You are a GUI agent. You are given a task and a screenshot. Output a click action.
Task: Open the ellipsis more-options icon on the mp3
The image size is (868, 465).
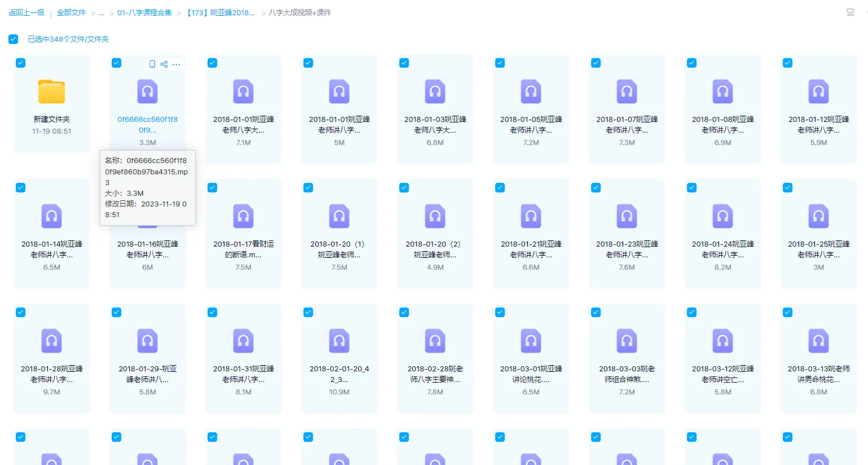pyautogui.click(x=177, y=64)
